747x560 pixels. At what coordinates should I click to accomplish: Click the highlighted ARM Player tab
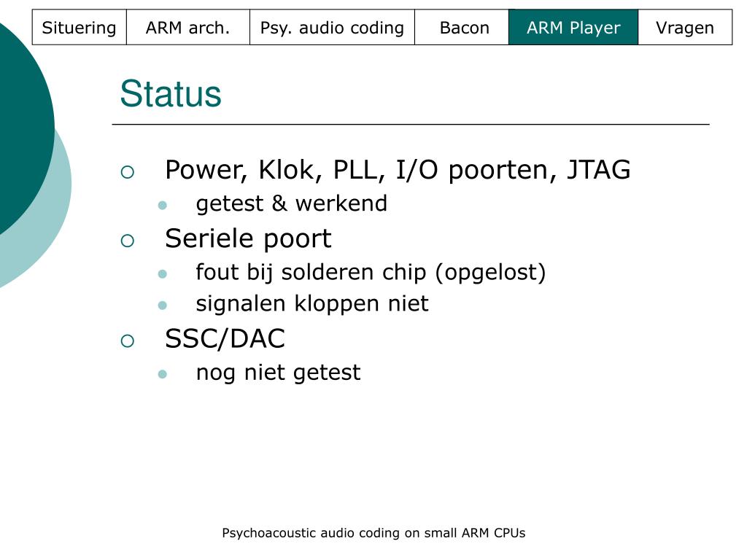click(573, 27)
